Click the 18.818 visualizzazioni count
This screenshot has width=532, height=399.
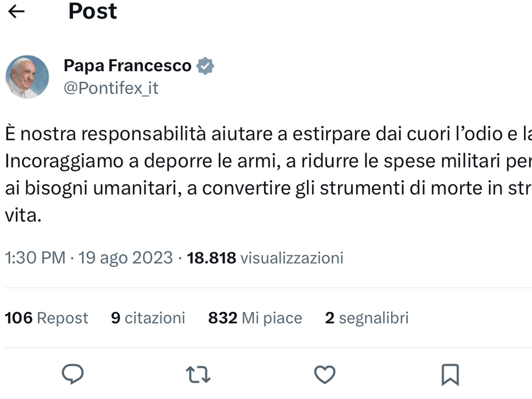265,258
